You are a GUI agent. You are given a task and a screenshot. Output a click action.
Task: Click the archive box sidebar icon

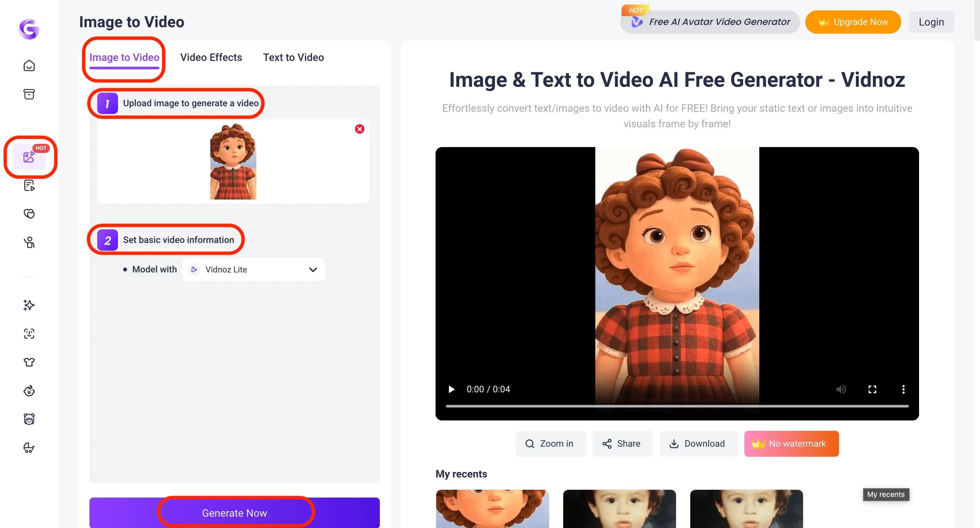pyautogui.click(x=29, y=94)
